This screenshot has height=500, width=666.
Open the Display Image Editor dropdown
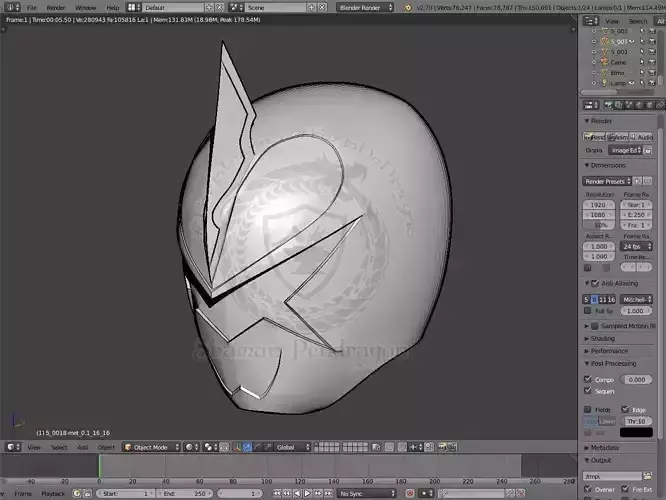coord(625,150)
